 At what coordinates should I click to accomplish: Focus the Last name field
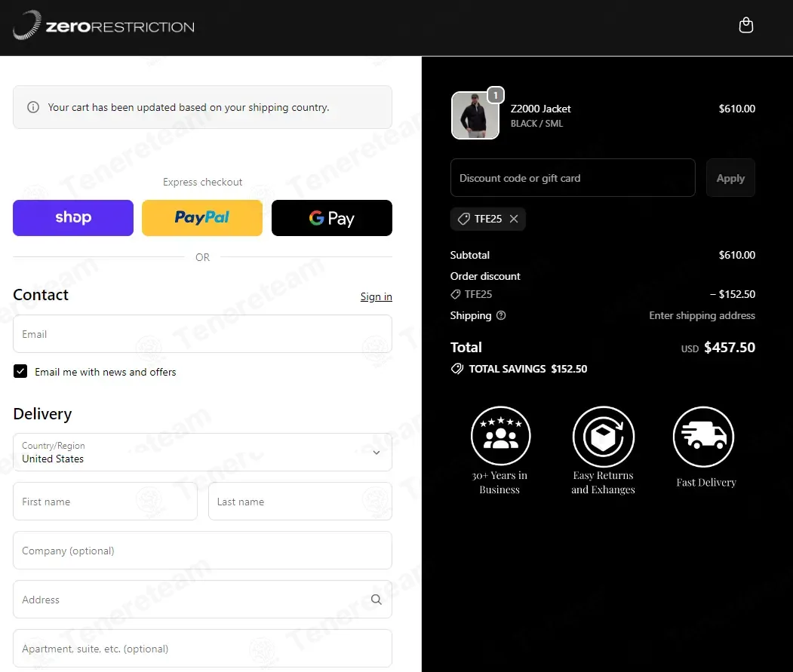point(300,501)
